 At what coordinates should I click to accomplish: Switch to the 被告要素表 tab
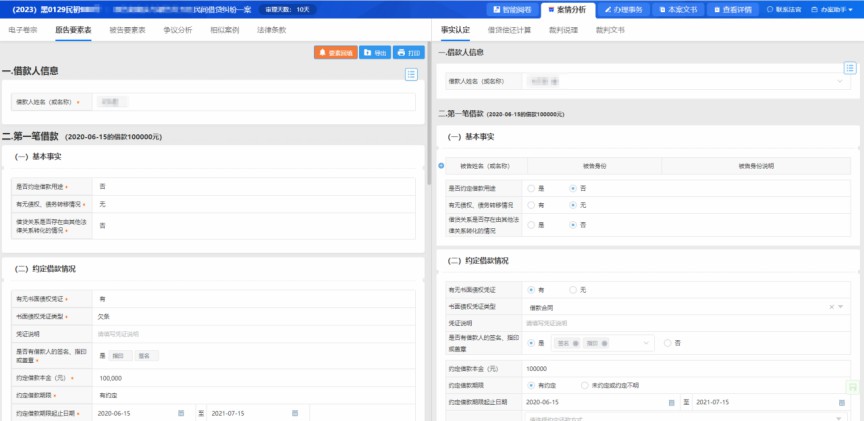point(127,30)
